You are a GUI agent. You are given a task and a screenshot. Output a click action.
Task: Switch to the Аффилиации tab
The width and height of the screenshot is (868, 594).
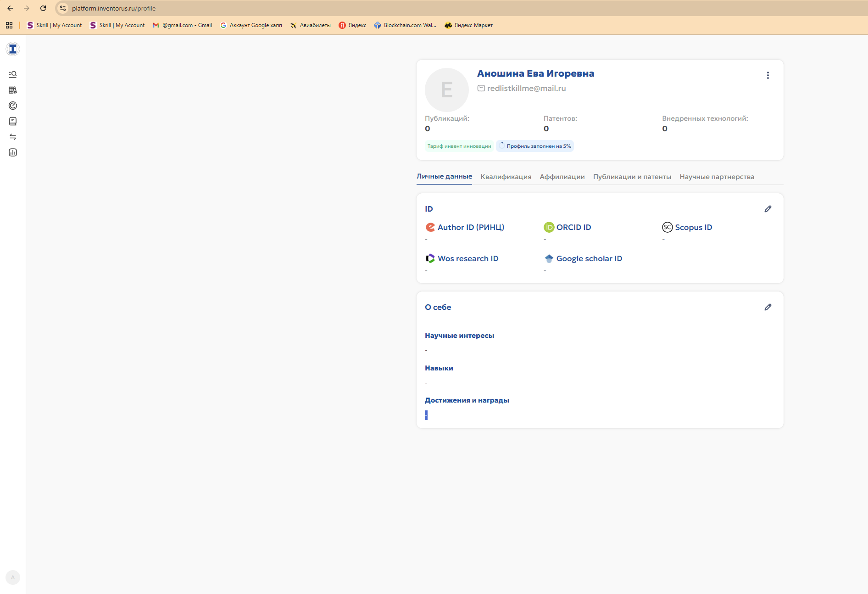562,177
